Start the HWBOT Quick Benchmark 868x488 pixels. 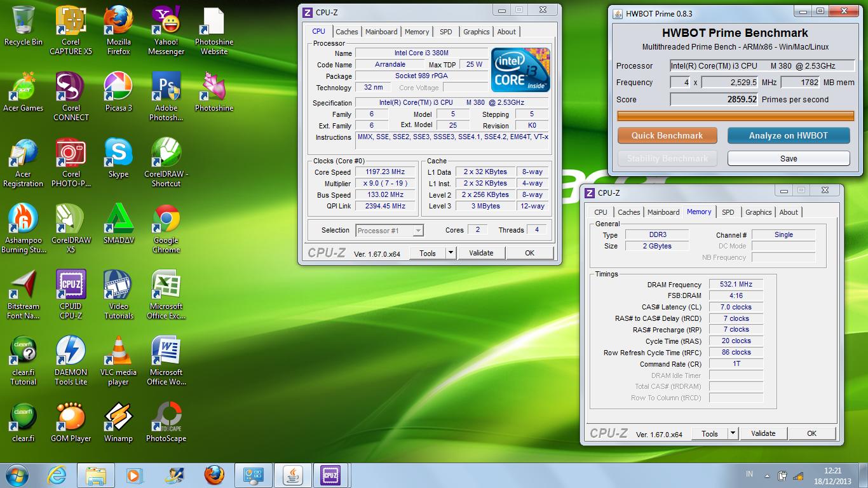[x=667, y=135]
